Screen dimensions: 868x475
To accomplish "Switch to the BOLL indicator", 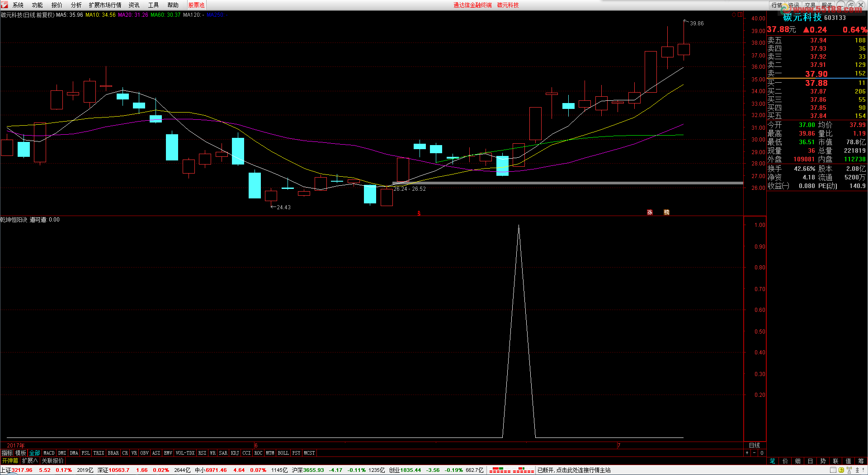I will point(283,453).
